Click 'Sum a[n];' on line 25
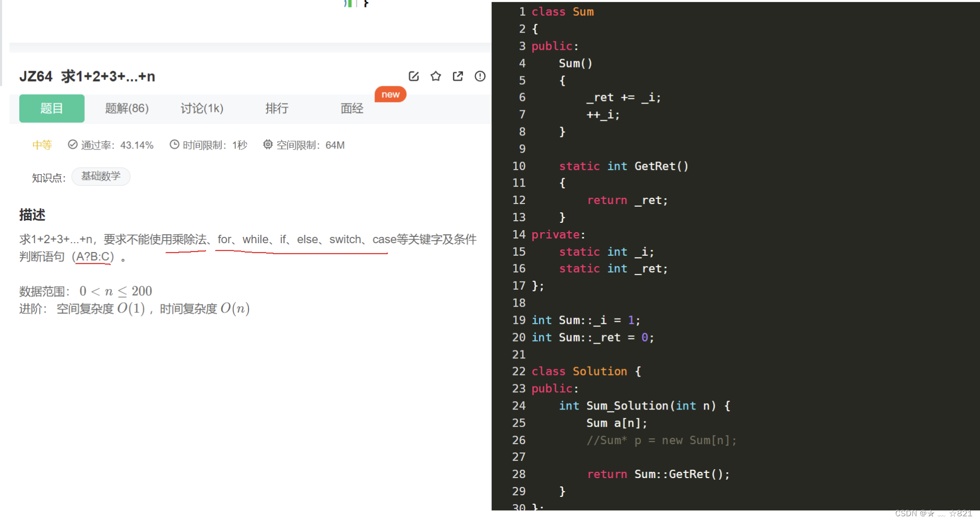The height and width of the screenshot is (522, 980). click(x=617, y=423)
